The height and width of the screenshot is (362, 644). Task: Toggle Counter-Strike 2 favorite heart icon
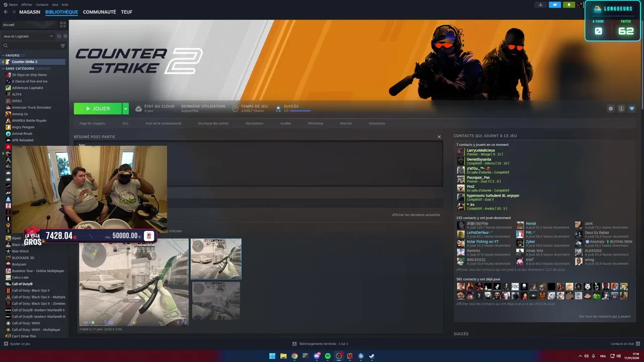[632, 109]
